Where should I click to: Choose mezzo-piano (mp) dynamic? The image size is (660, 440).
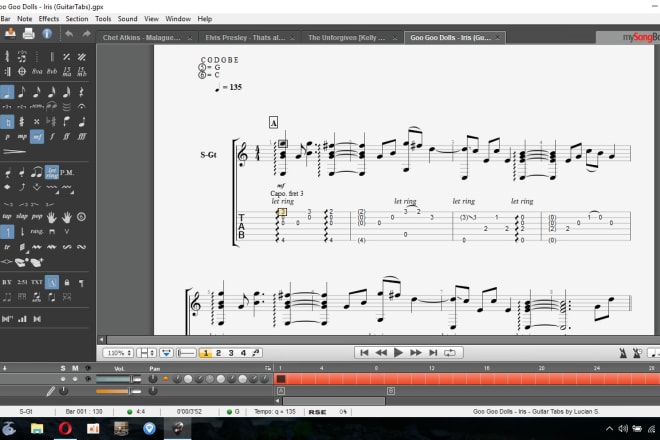[22, 137]
